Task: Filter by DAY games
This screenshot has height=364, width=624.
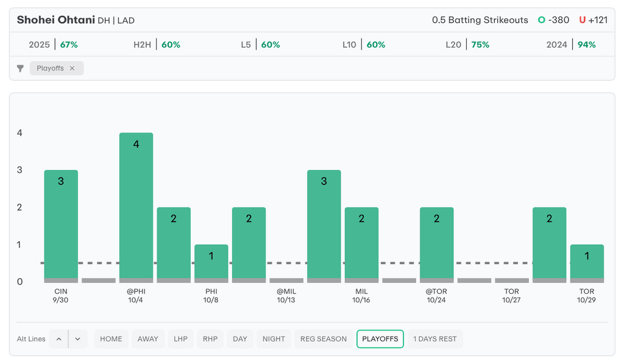Action: tap(240, 339)
